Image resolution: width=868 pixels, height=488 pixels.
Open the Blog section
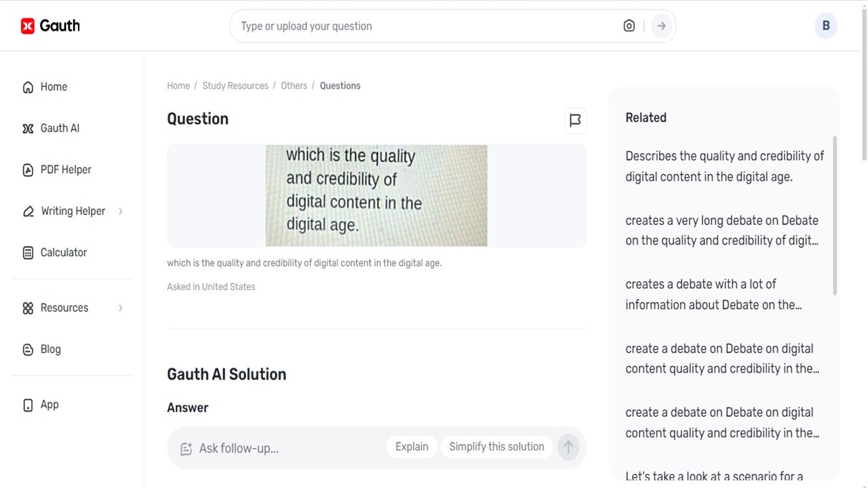50,349
